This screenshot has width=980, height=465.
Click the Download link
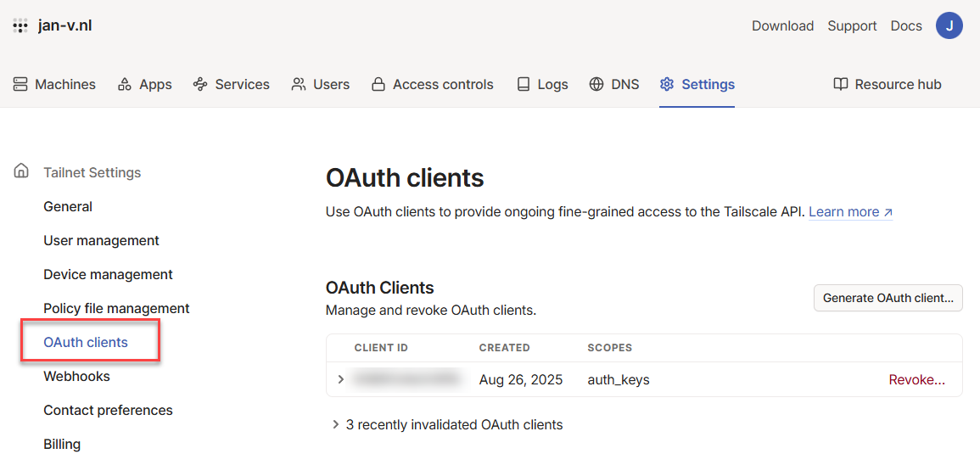tap(782, 26)
